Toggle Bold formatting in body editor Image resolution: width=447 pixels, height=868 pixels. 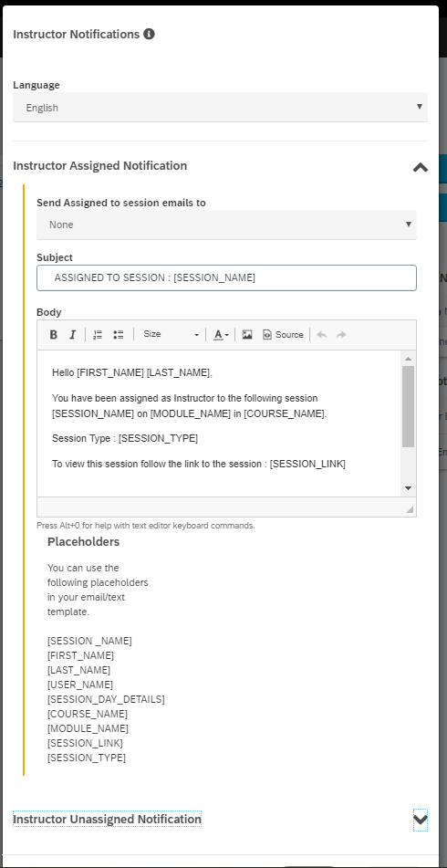(x=54, y=334)
